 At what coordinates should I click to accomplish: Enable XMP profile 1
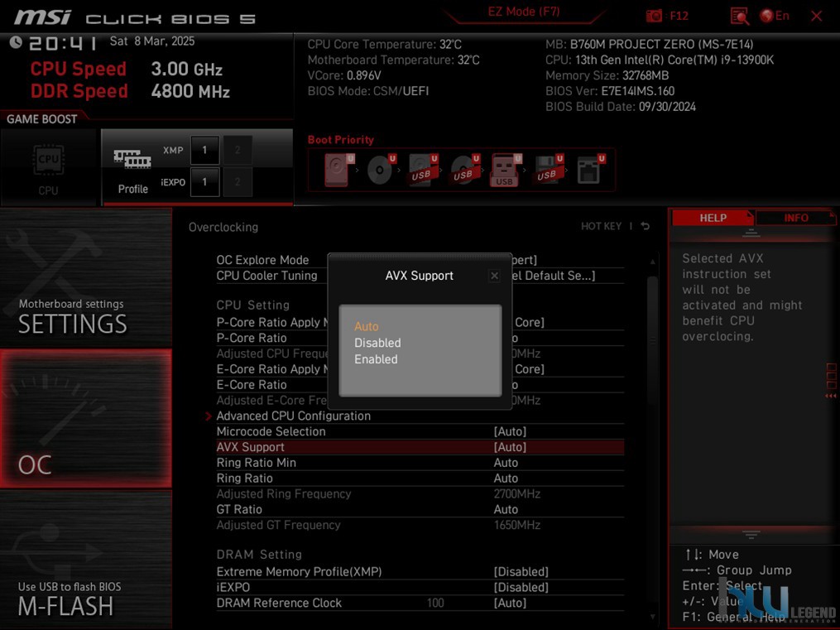point(204,150)
